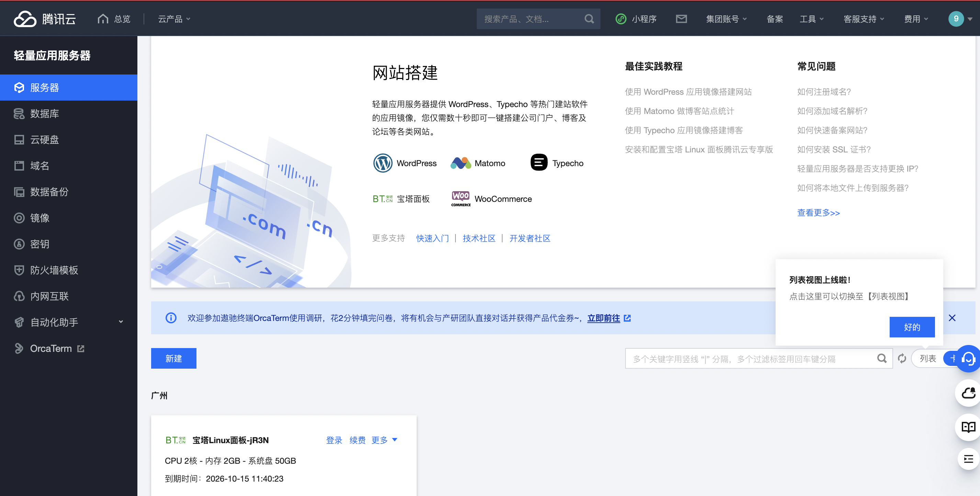The width and height of the screenshot is (980, 496).
Task: Open 密钥 in sidebar
Action: click(68, 244)
